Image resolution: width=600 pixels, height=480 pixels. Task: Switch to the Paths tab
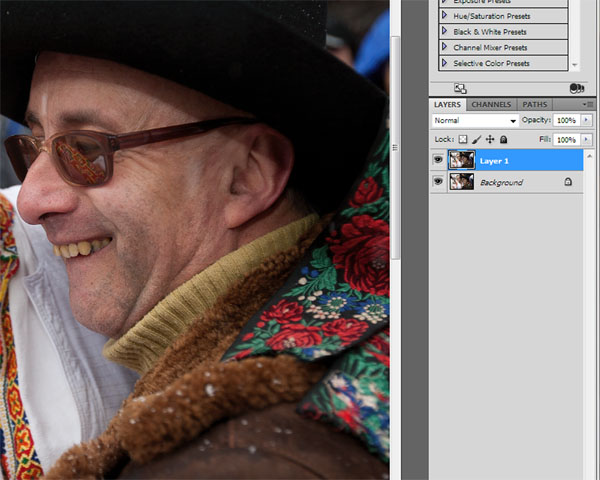535,104
